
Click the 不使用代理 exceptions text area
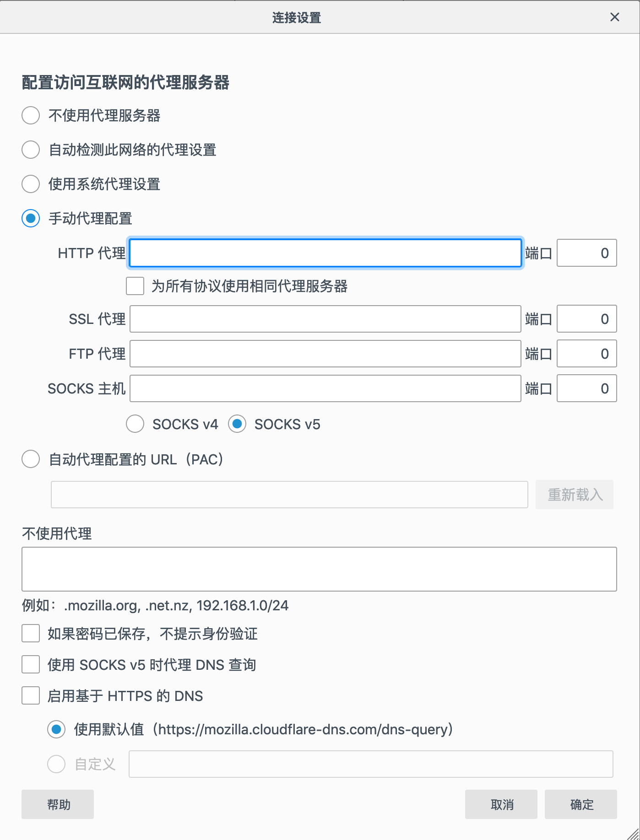[319, 569]
